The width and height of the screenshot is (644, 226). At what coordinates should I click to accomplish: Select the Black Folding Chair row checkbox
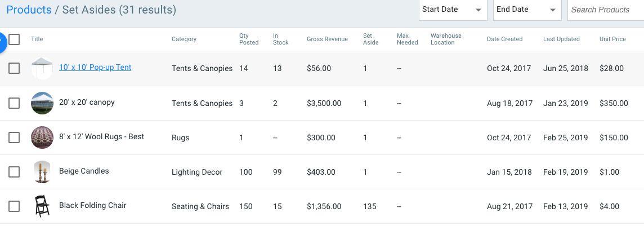coord(14,206)
